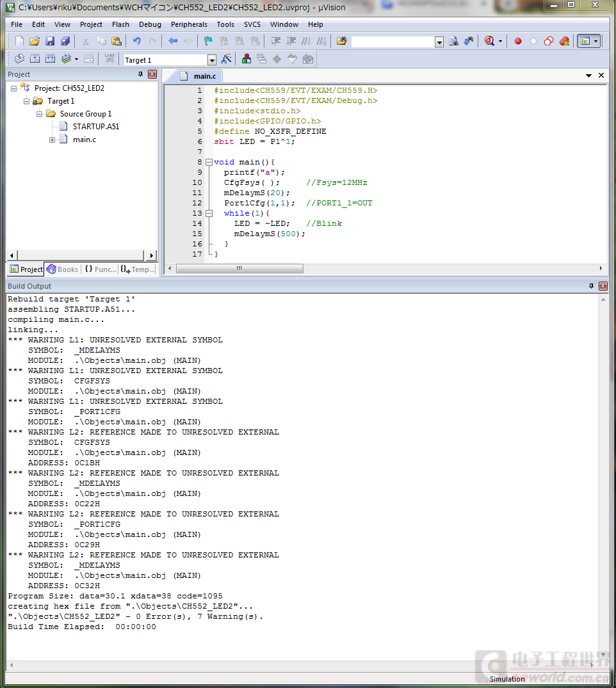Click the editor horizontal scrollbar thumb
616x688 pixels.
(239, 269)
